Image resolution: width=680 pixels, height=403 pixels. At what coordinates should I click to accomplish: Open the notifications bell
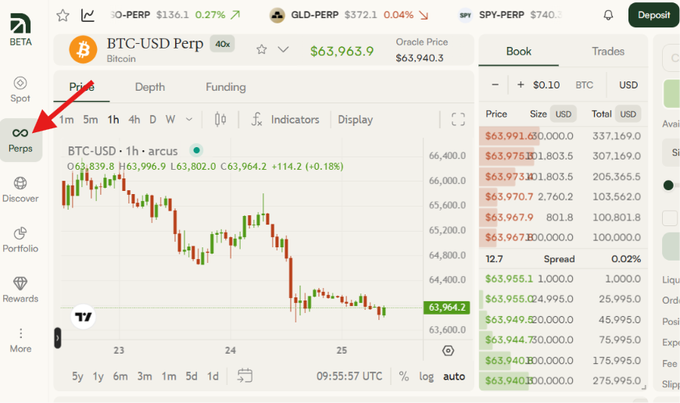coord(608,16)
